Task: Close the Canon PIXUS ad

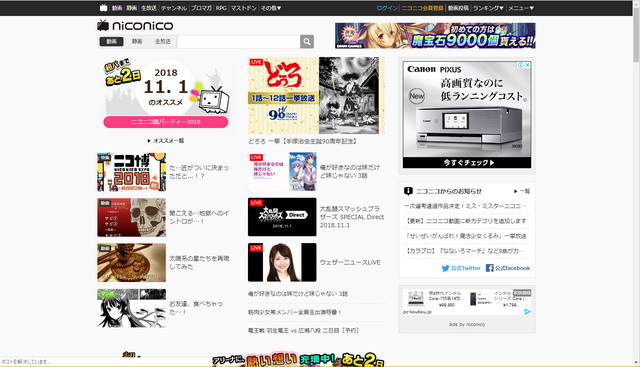Action: pyautogui.click(x=527, y=65)
